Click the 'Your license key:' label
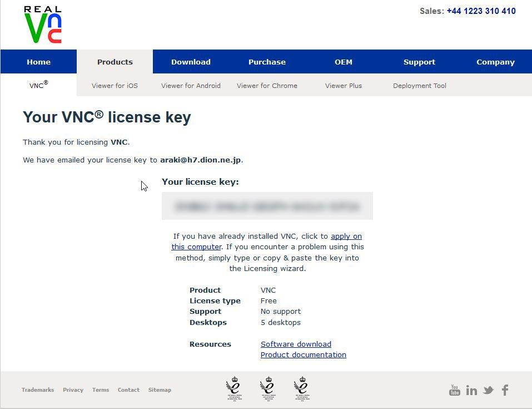This screenshot has width=532, height=409. [x=200, y=182]
